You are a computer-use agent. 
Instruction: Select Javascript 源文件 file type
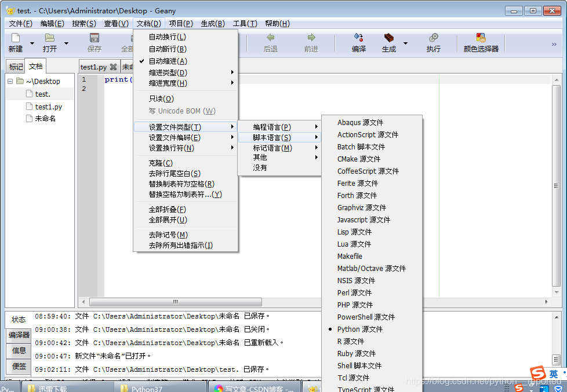tap(372, 219)
